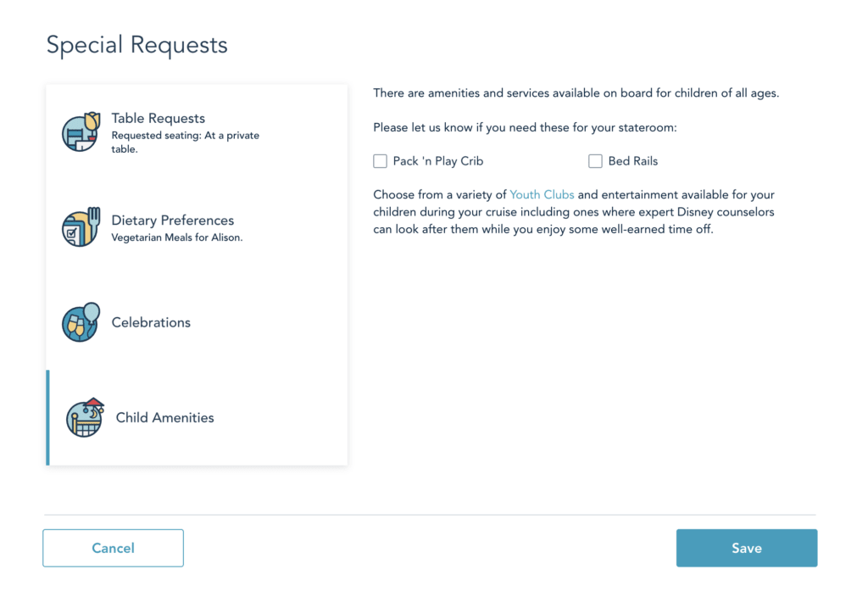The height and width of the screenshot is (592, 868).
Task: Check the Pack 'n Play Crib checkbox
Action: [381, 161]
